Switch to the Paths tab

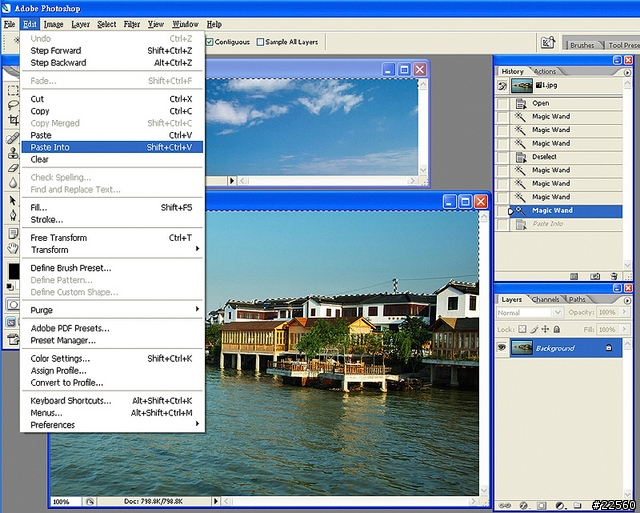[x=577, y=300]
